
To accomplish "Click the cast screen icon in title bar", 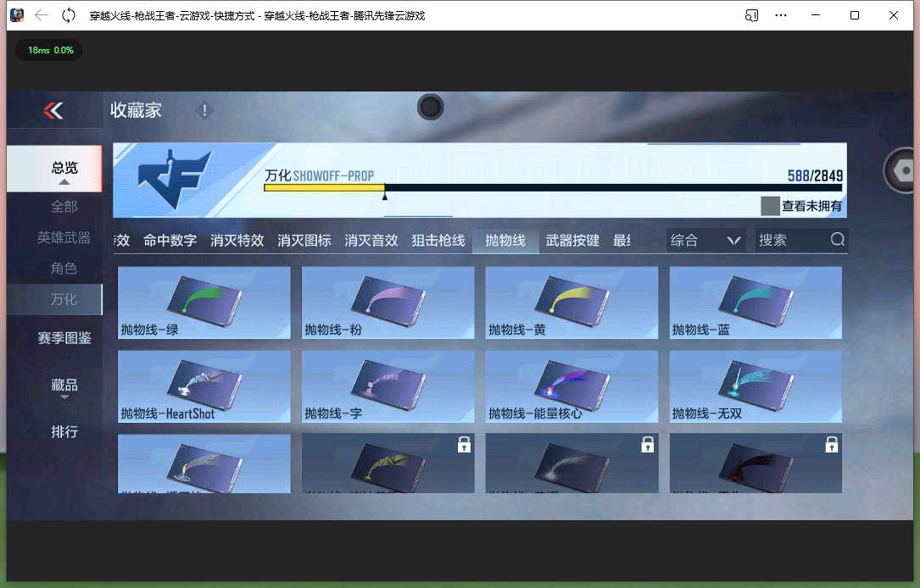I will coord(751,15).
